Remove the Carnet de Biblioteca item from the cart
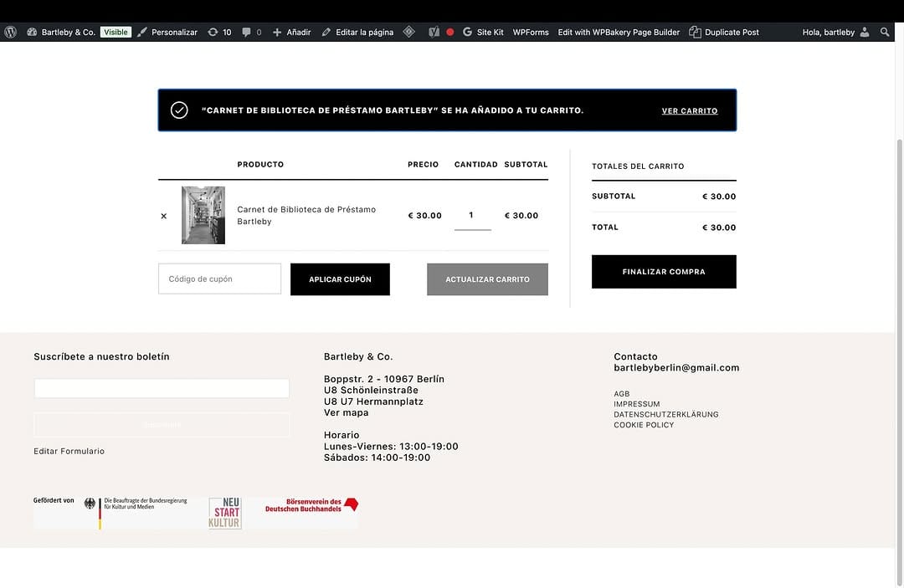This screenshot has height=588, width=904. tap(164, 216)
